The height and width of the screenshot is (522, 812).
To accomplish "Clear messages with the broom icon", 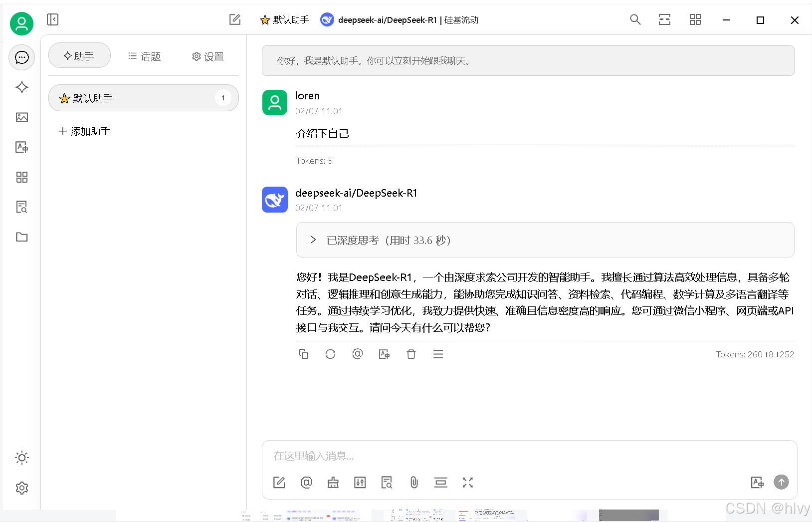I will point(333,482).
